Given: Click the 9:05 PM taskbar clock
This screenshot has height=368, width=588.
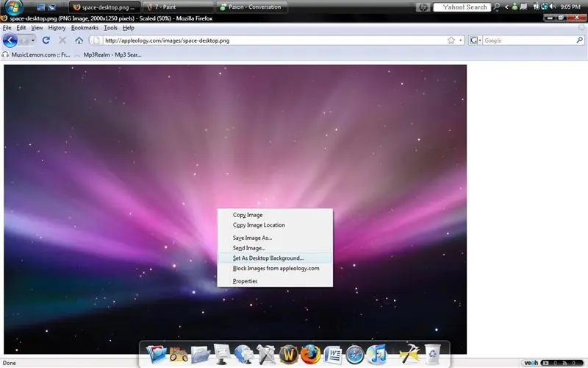Looking at the screenshot, I should (x=570, y=7).
